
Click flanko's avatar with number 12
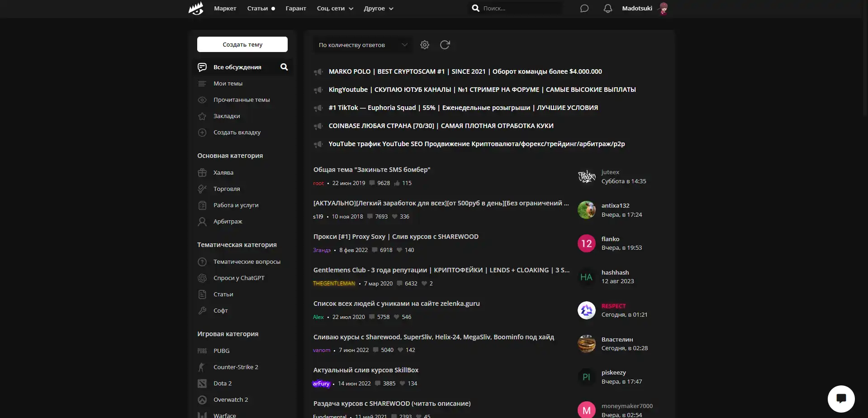coord(586,243)
